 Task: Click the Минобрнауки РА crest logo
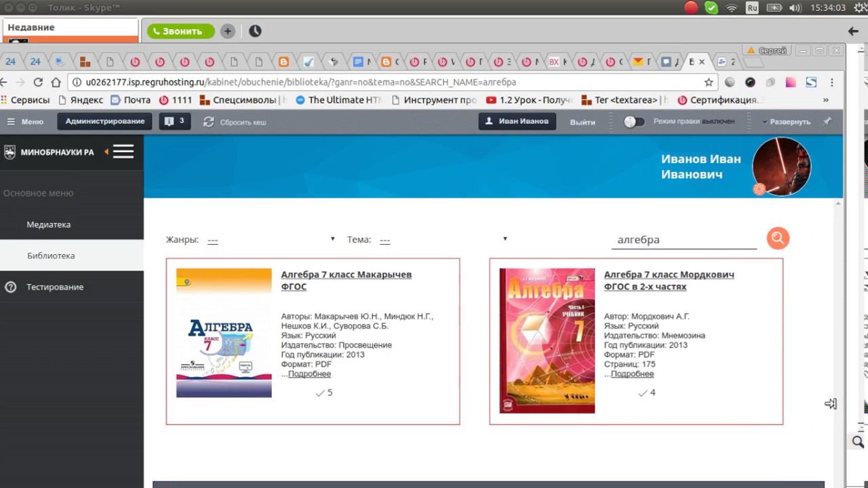tap(9, 152)
